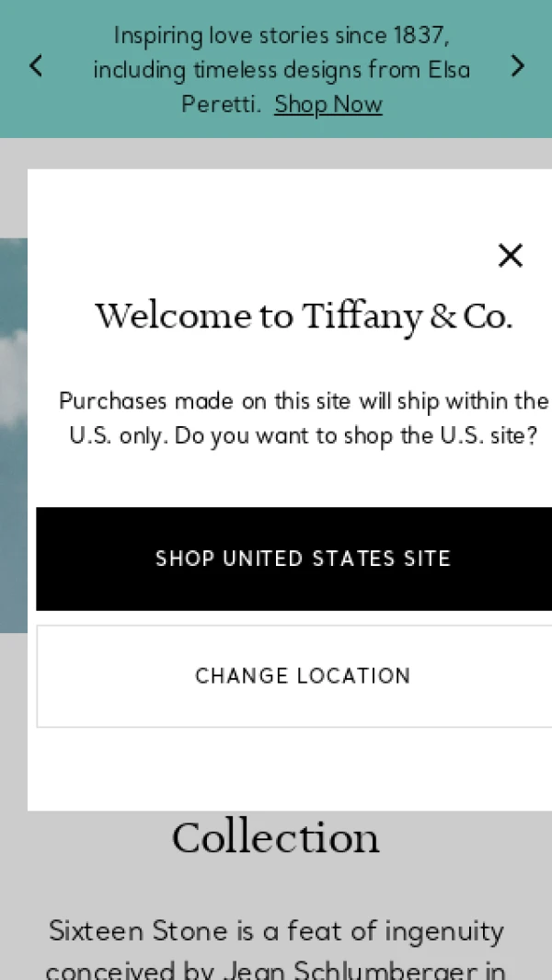Click the dimmed gray backdrop above the dialog
Viewport: 552px width, 980px height.
pos(276,153)
